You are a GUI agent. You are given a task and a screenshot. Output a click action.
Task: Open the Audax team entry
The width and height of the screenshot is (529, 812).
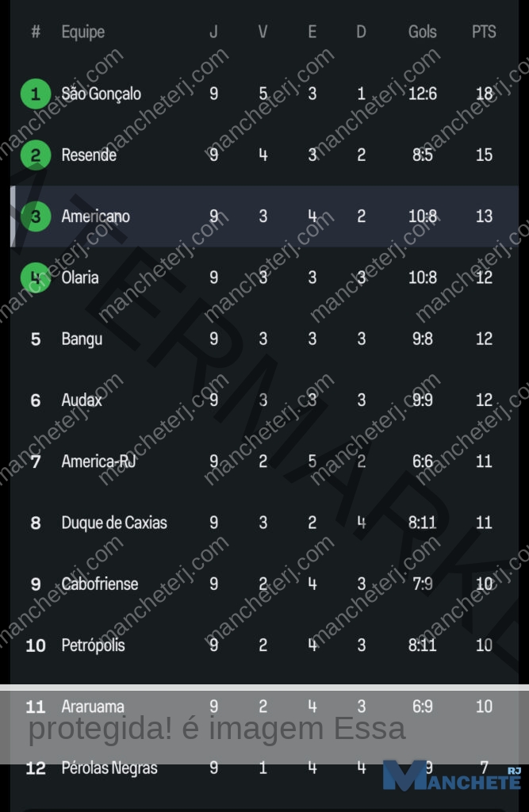tap(82, 400)
